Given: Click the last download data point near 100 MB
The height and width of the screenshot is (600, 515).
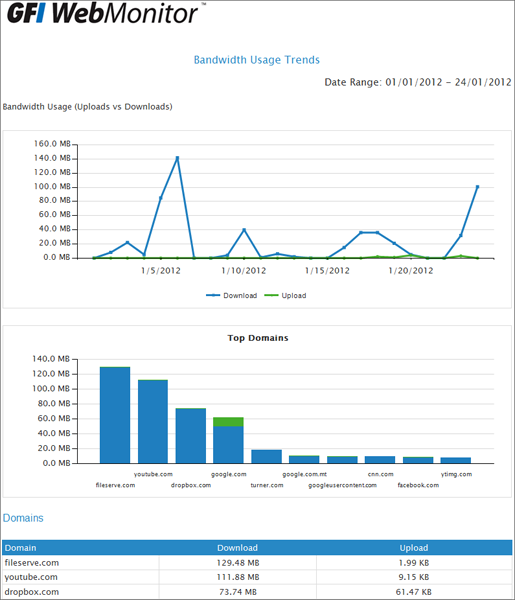Looking at the screenshot, I should (x=477, y=187).
